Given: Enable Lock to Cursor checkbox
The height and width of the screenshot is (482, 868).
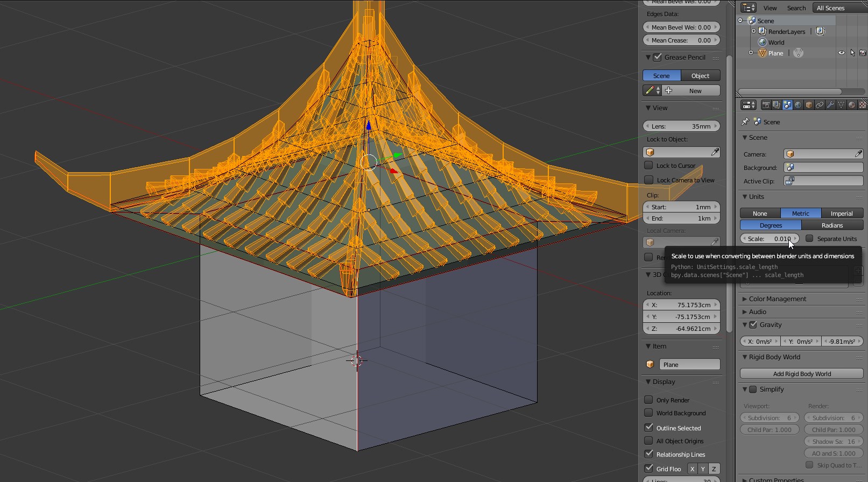Looking at the screenshot, I should tap(648, 165).
